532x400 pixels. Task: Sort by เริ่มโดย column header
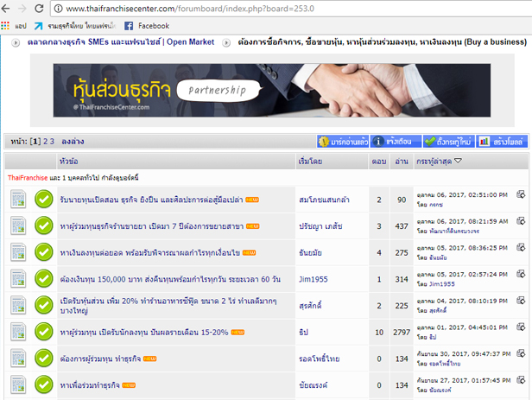click(x=310, y=162)
